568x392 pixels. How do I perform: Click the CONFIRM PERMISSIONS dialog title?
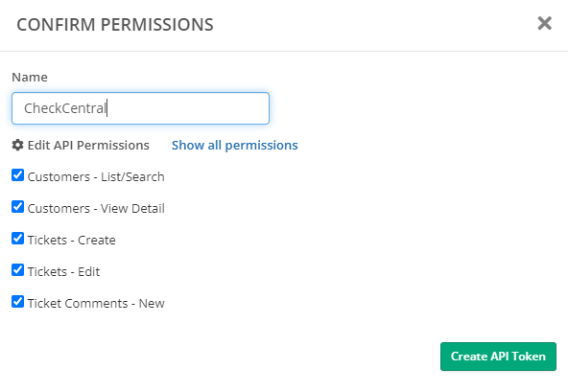[x=115, y=25]
